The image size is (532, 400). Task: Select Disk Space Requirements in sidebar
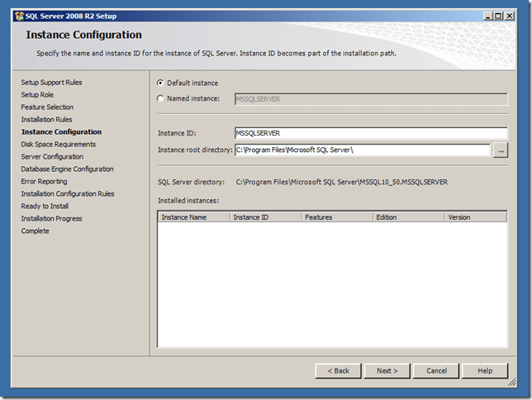59,145
